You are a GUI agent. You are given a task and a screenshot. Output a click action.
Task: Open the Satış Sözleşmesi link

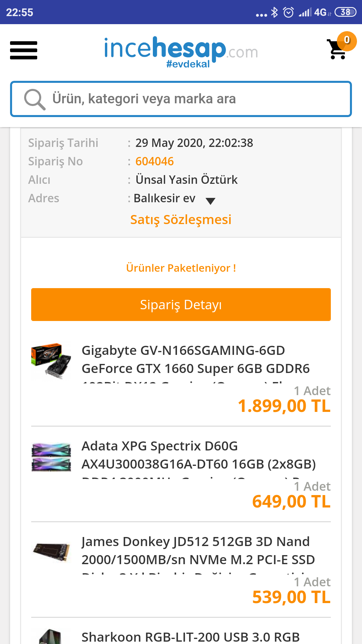(181, 220)
